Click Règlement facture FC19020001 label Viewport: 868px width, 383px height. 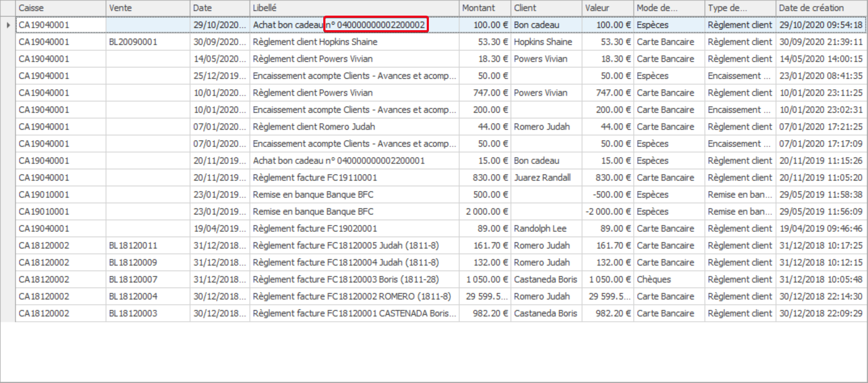315,229
